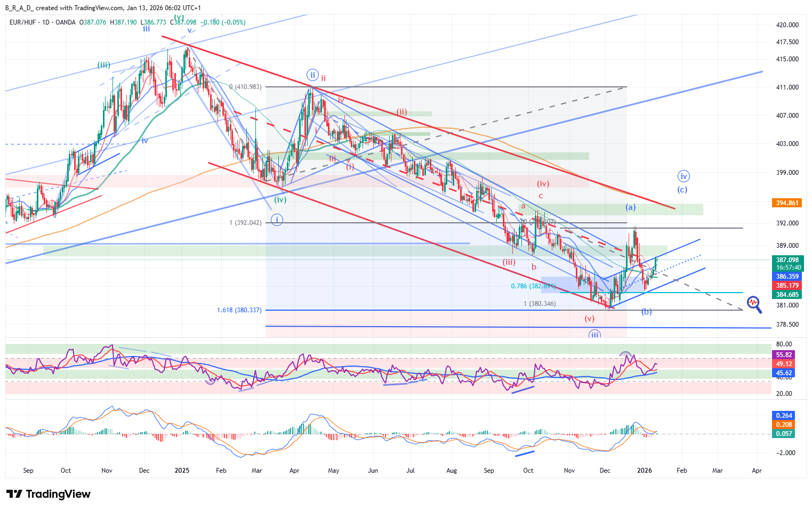Click the blue (a) wave label
This screenshot has height=510, width=812.
[630, 207]
